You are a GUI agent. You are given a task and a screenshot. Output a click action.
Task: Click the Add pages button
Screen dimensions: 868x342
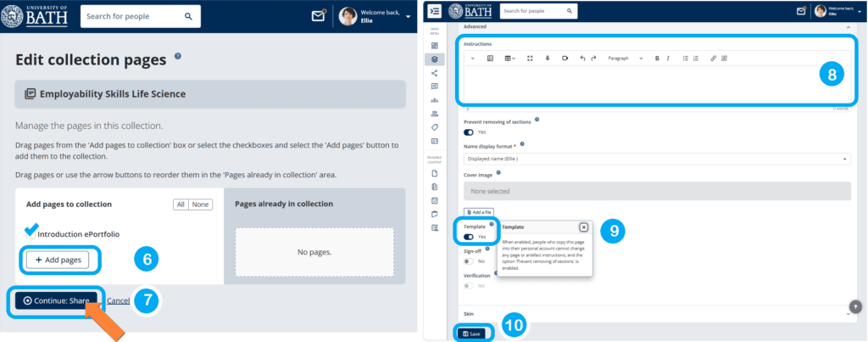pyautogui.click(x=58, y=260)
